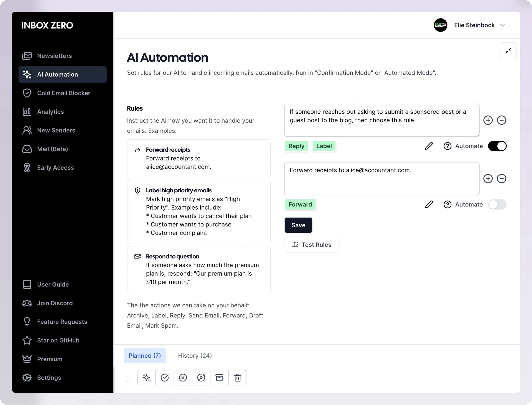
Task: Click the approve checkmark icon in the toolbar
Action: 165,377
